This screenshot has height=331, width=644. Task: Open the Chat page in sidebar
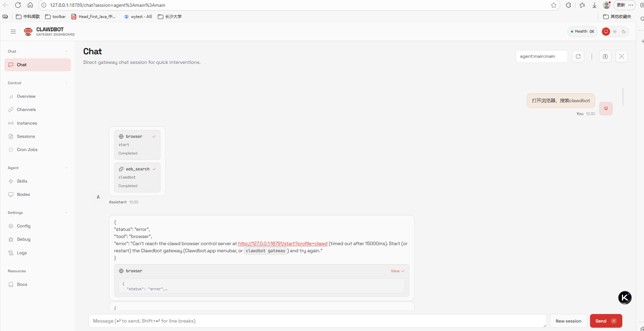(x=38, y=65)
